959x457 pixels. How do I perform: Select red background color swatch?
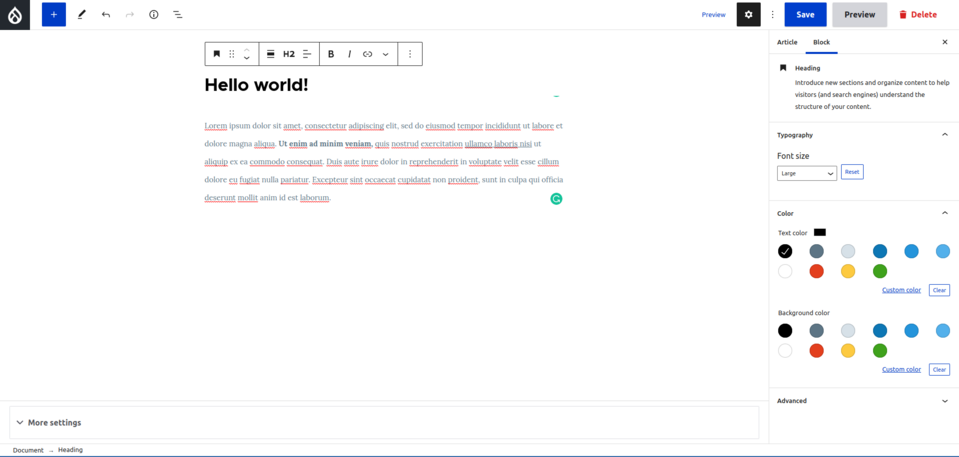coord(816,351)
